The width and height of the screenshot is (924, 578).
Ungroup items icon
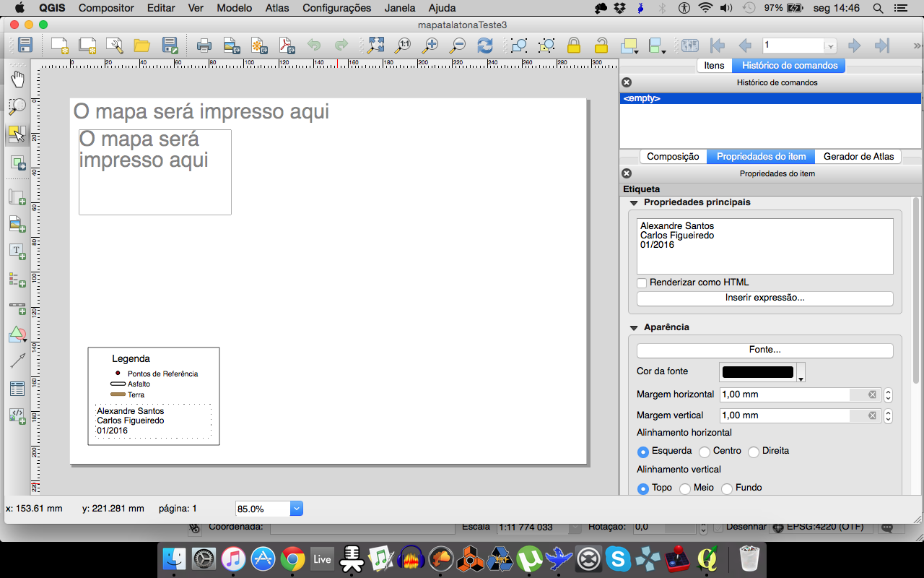[546, 46]
